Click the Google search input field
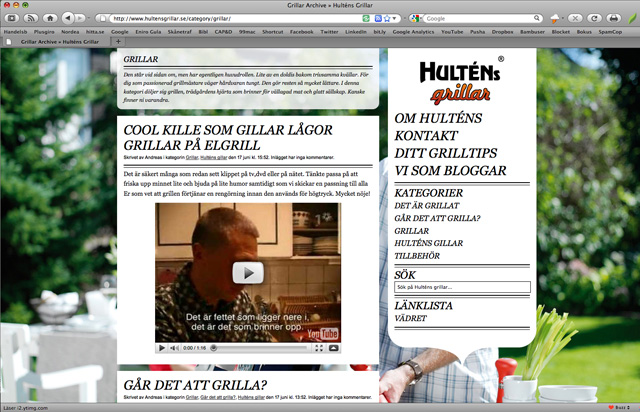Viewport: 640px width, 412px height. [x=479, y=18]
